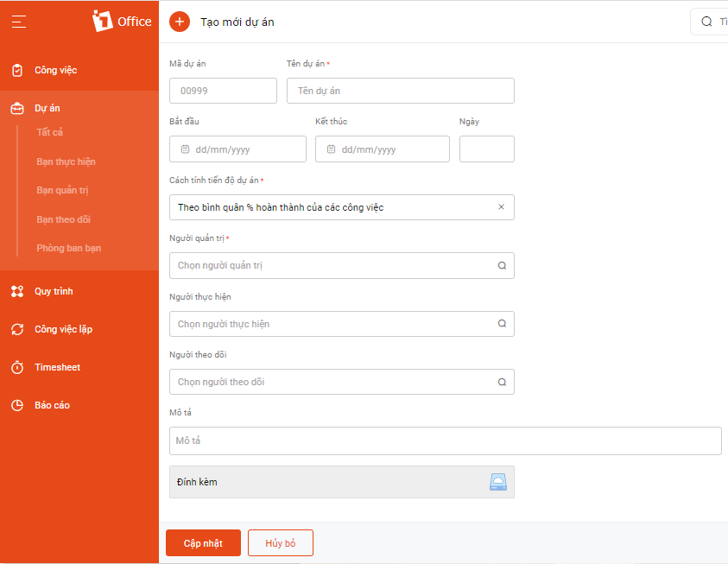The width and height of the screenshot is (728, 564).
Task: Open the Bắt đầu start date picker
Action: 237,149
